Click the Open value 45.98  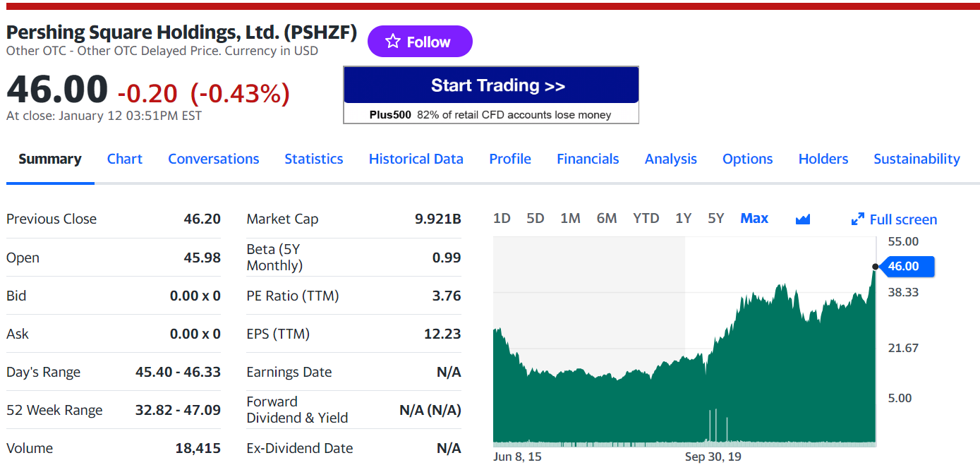(202, 258)
